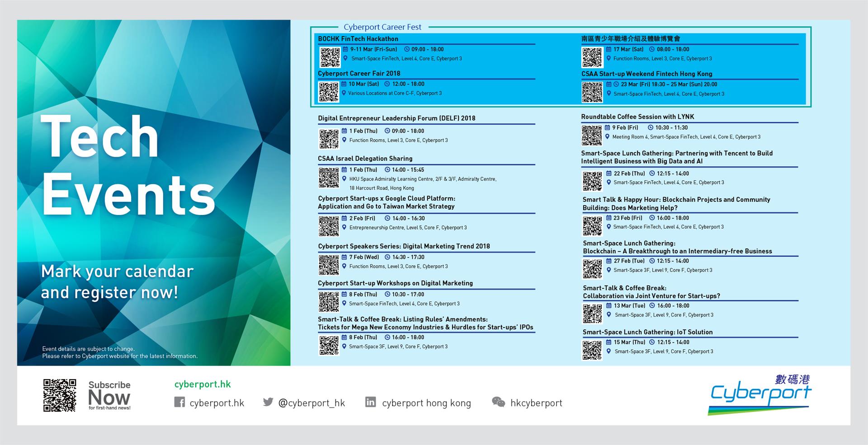
Task: Click the calendar icon beside 15 Mar (Thu)
Action: point(609,342)
